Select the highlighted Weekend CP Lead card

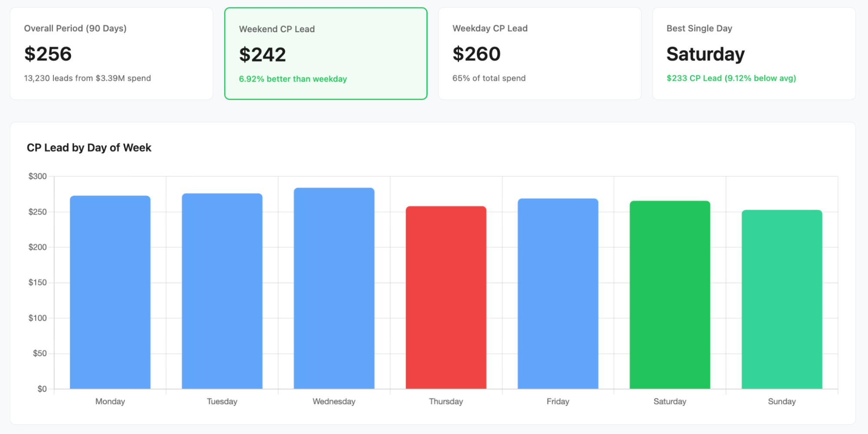tap(326, 53)
